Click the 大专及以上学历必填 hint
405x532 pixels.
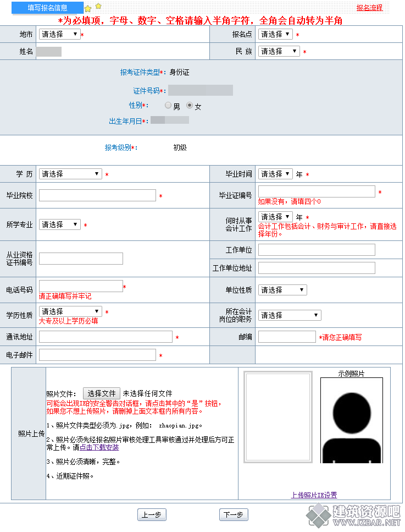point(69,321)
